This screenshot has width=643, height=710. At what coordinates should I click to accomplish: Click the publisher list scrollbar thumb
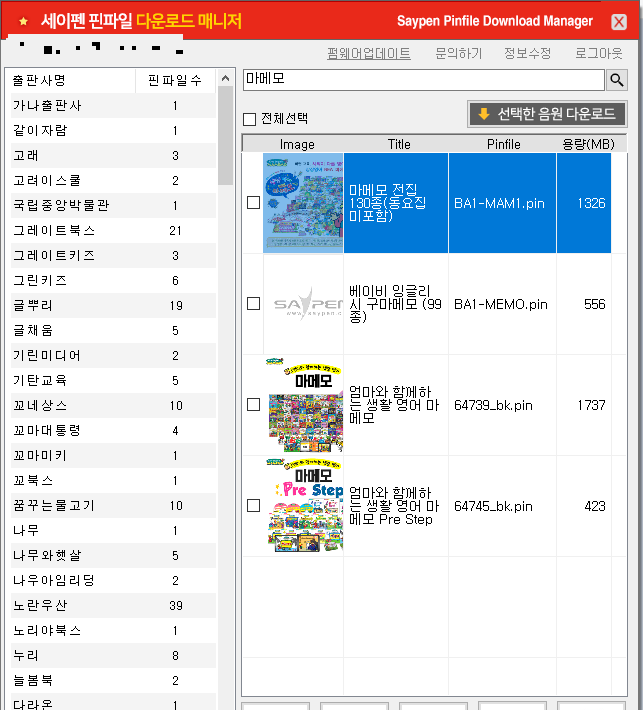coord(225,135)
